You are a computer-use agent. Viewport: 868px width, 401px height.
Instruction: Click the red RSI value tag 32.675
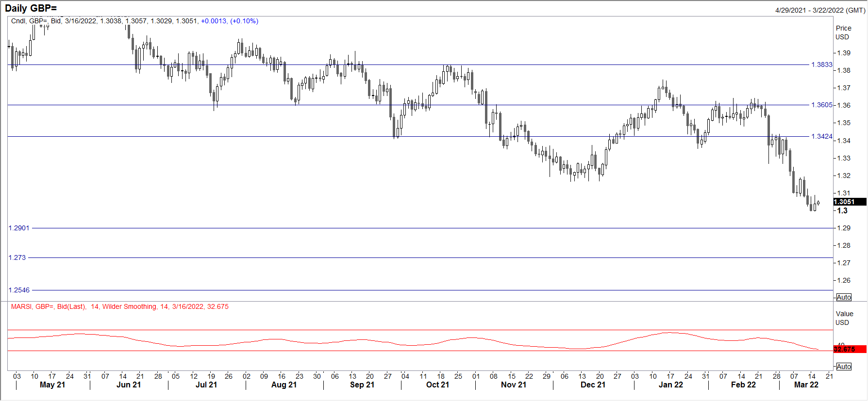pos(850,349)
